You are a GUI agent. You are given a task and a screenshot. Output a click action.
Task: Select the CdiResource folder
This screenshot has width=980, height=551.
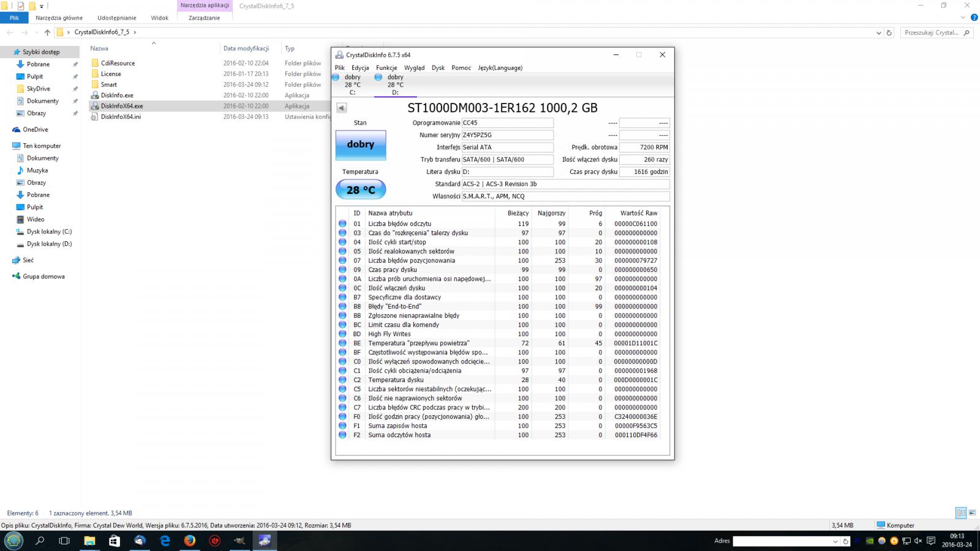coord(118,63)
